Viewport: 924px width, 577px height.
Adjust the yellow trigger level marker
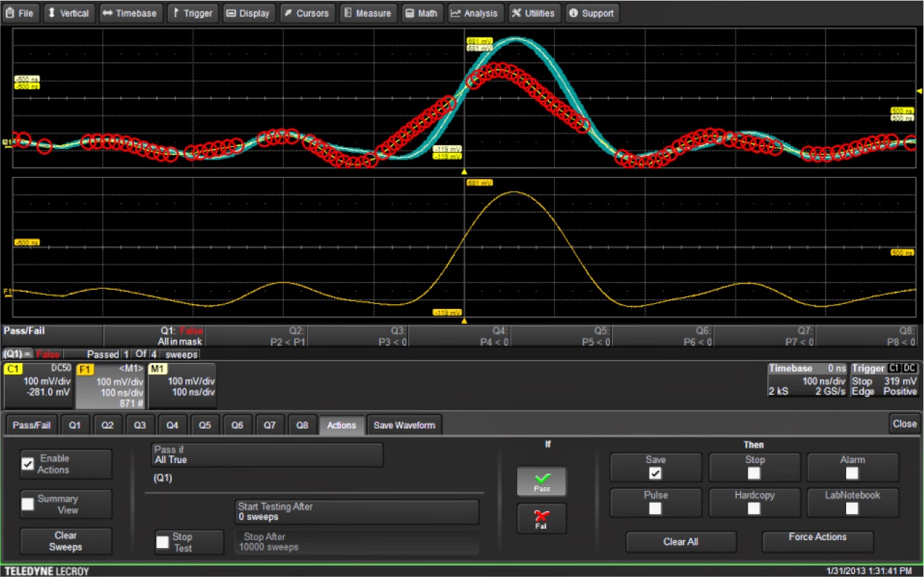pyautogui.click(x=918, y=91)
